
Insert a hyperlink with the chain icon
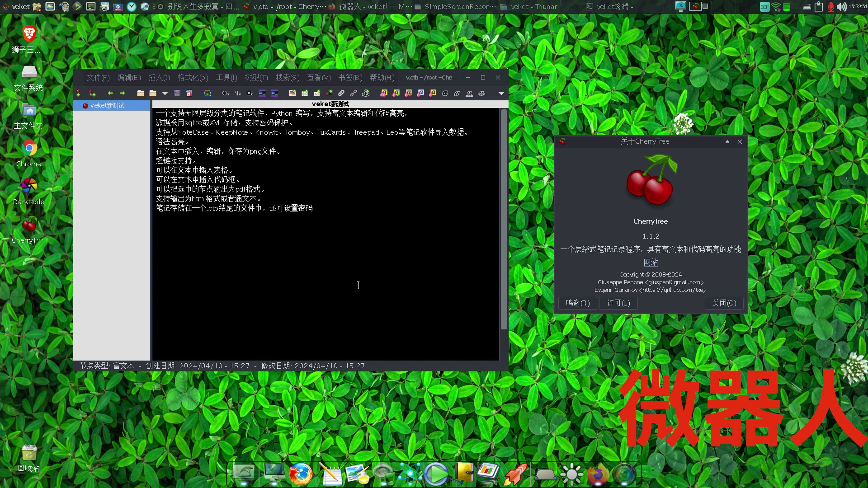[x=354, y=93]
